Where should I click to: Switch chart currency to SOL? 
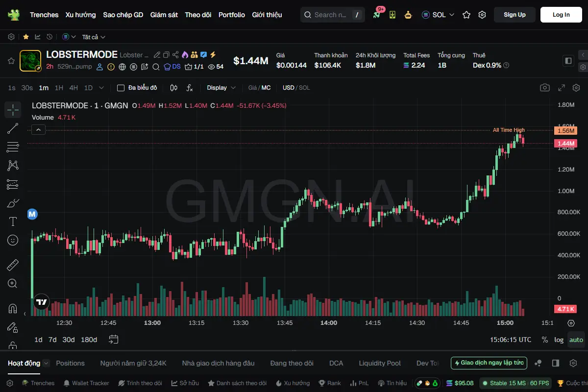point(304,88)
